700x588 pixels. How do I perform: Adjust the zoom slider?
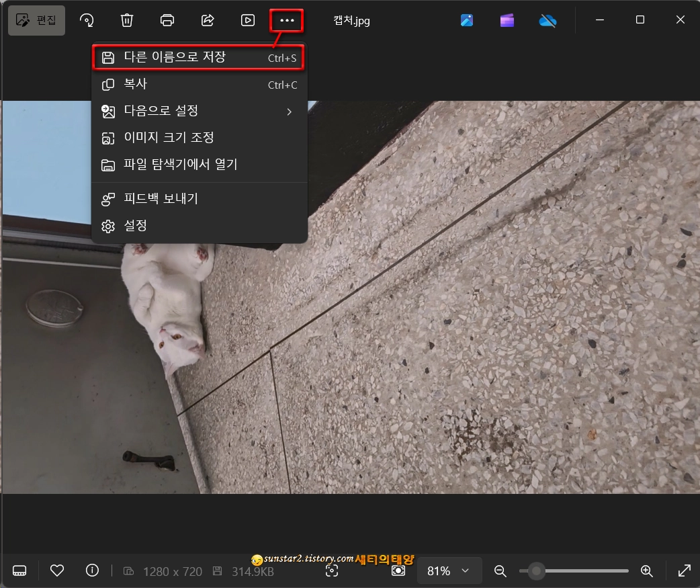536,571
